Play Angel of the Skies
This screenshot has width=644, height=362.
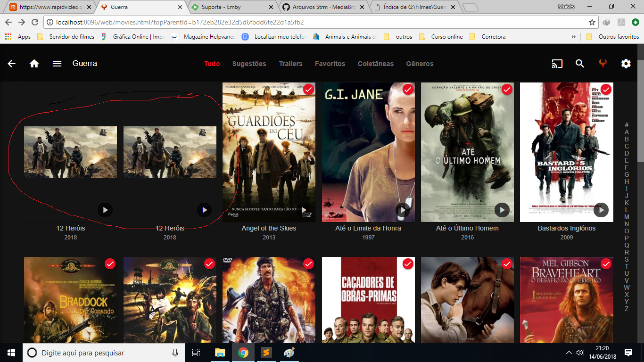click(x=304, y=210)
